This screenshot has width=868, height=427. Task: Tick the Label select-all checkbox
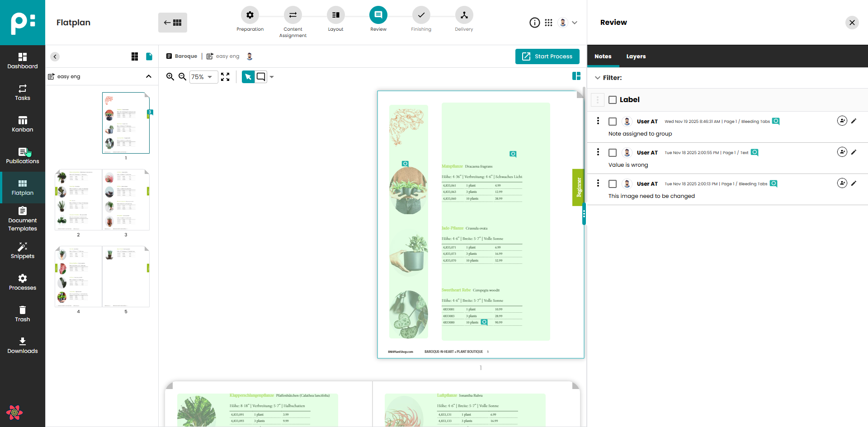[x=613, y=100]
